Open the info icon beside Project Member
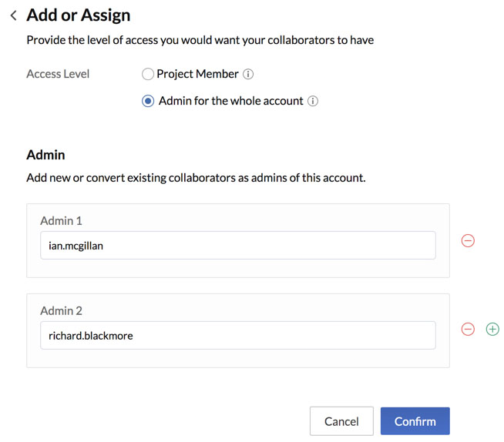 point(248,74)
